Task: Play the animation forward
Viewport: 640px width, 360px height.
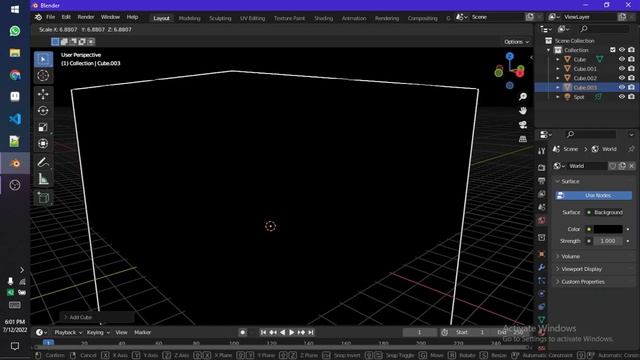Action: click(291, 332)
